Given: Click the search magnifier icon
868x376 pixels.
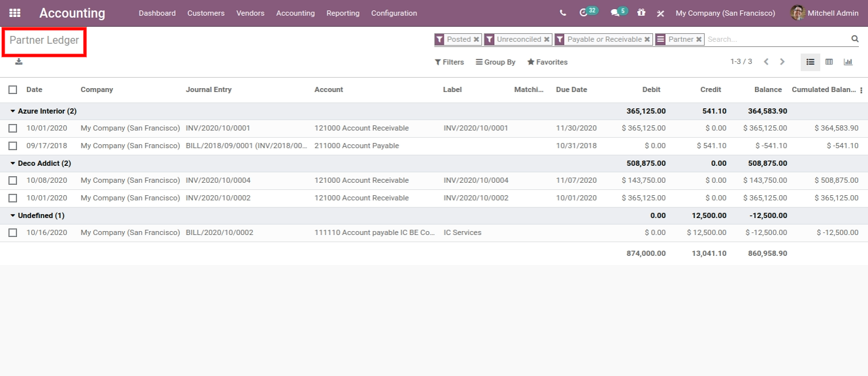Looking at the screenshot, I should [854, 39].
